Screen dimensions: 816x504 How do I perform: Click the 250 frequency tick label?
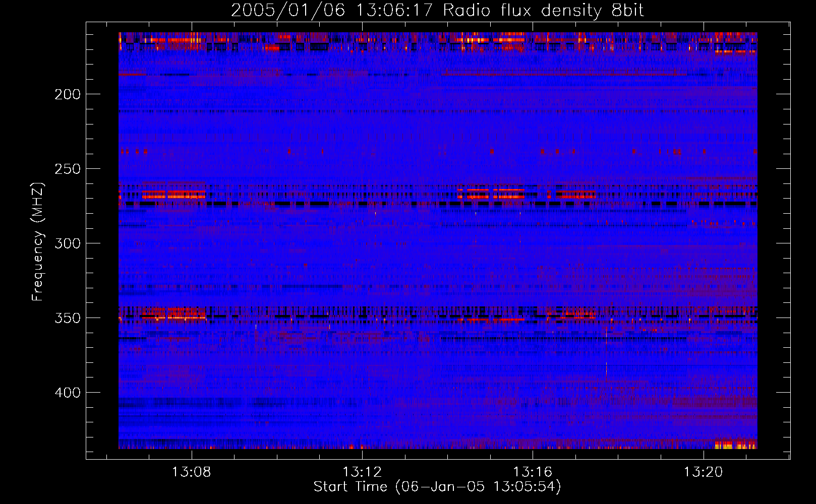68,169
